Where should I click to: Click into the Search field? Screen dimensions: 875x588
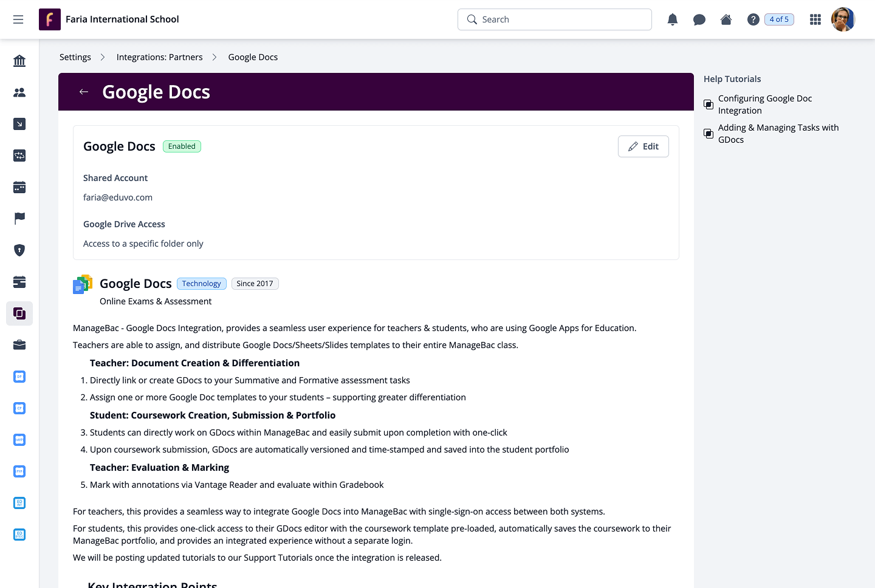coord(562,19)
